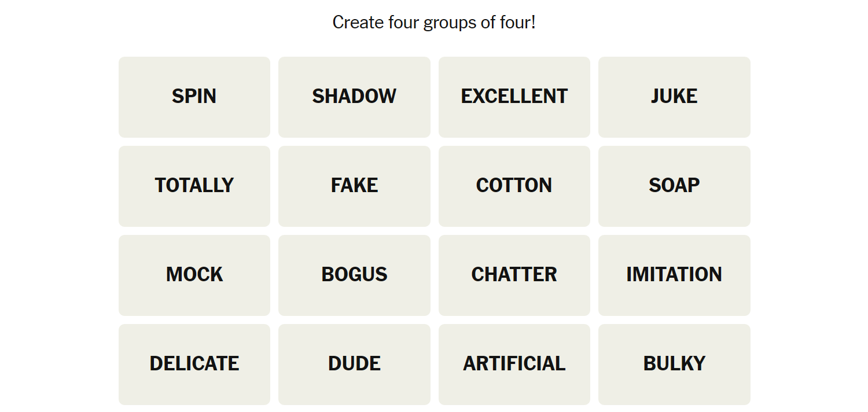Choose the DELICATE tile

pyautogui.click(x=194, y=364)
